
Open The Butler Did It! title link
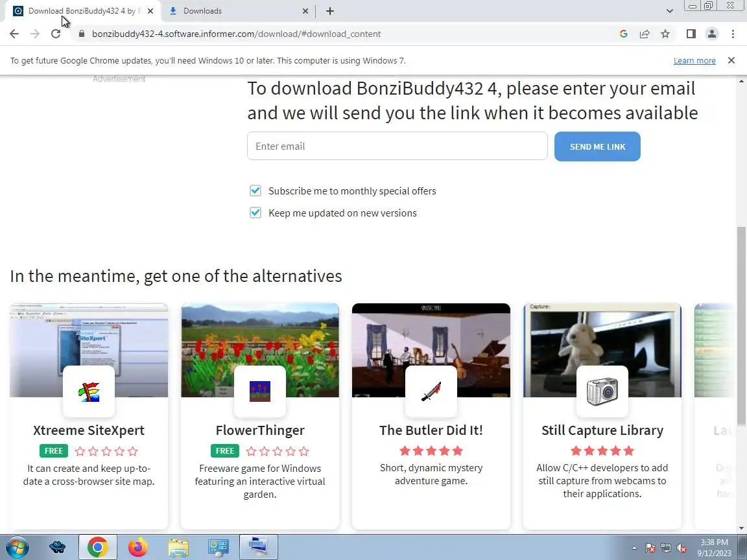(x=431, y=430)
